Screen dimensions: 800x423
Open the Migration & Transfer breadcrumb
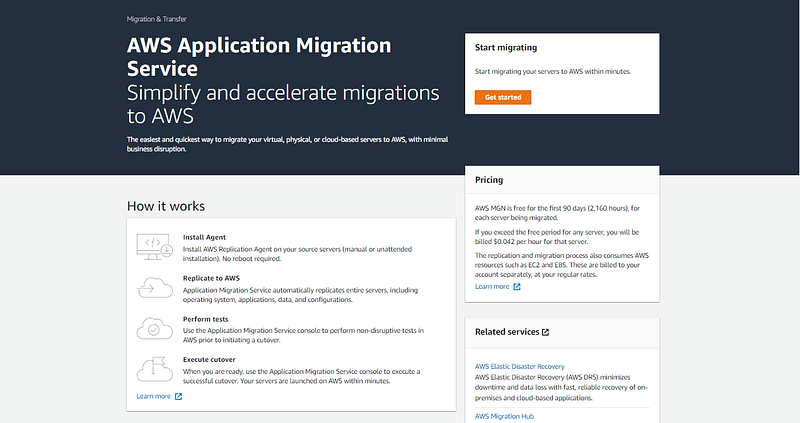pyautogui.click(x=157, y=19)
